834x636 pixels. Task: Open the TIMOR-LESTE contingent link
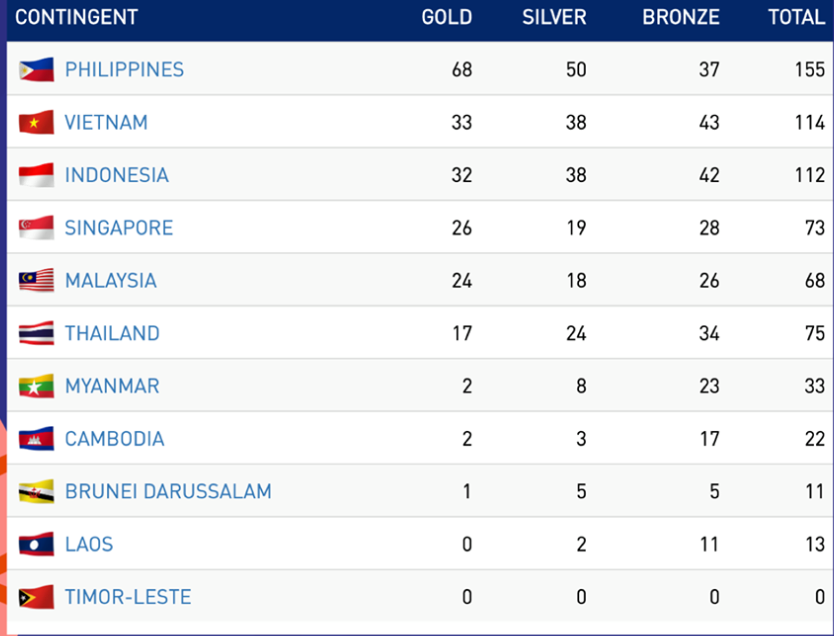128,598
